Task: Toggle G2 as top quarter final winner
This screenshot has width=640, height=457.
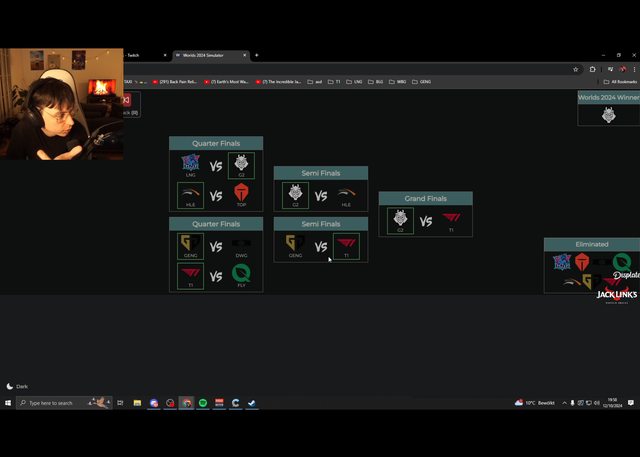Action: pos(241,165)
